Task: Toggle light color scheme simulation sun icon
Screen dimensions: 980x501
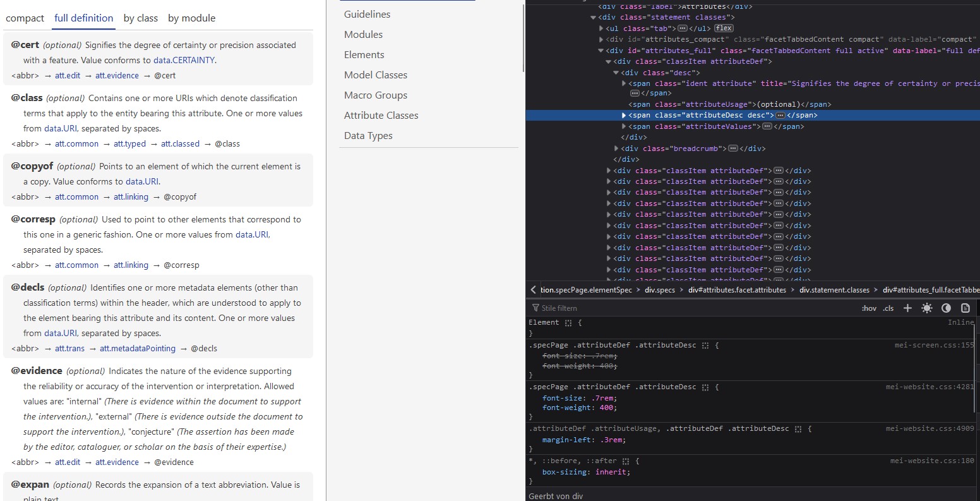Action: click(926, 308)
